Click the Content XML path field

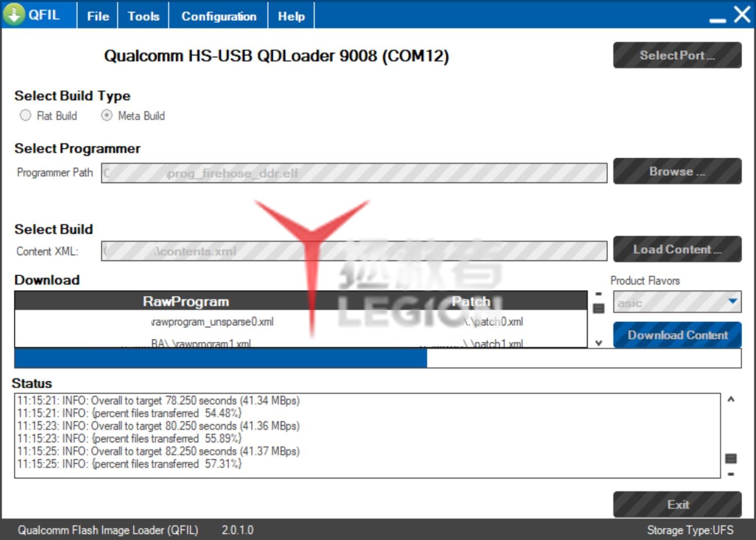pyautogui.click(x=354, y=251)
